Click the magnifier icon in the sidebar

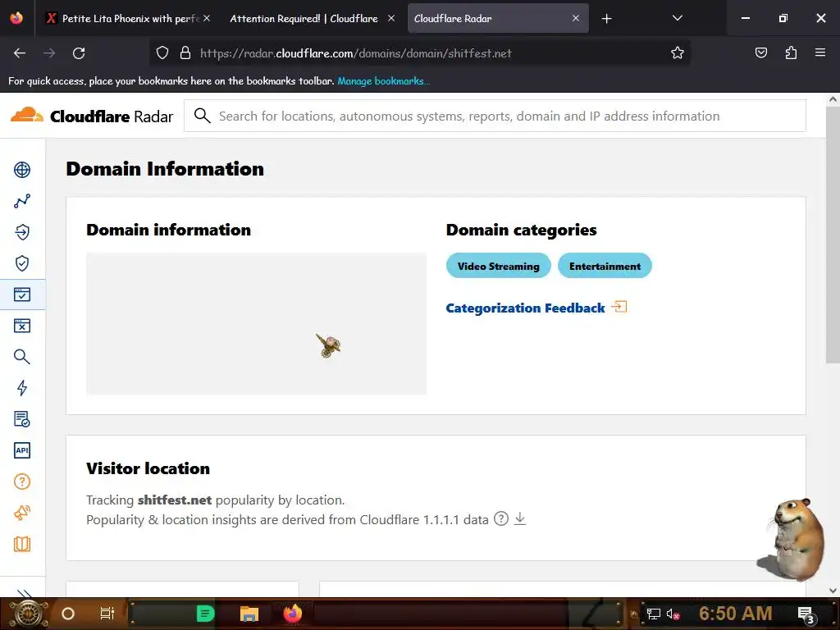(22, 357)
